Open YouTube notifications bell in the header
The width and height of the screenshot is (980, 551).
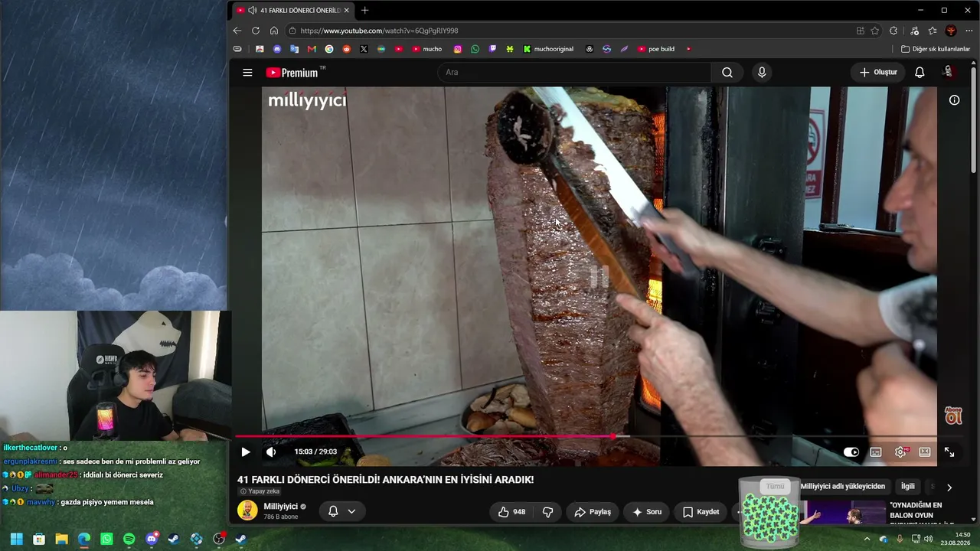(920, 72)
